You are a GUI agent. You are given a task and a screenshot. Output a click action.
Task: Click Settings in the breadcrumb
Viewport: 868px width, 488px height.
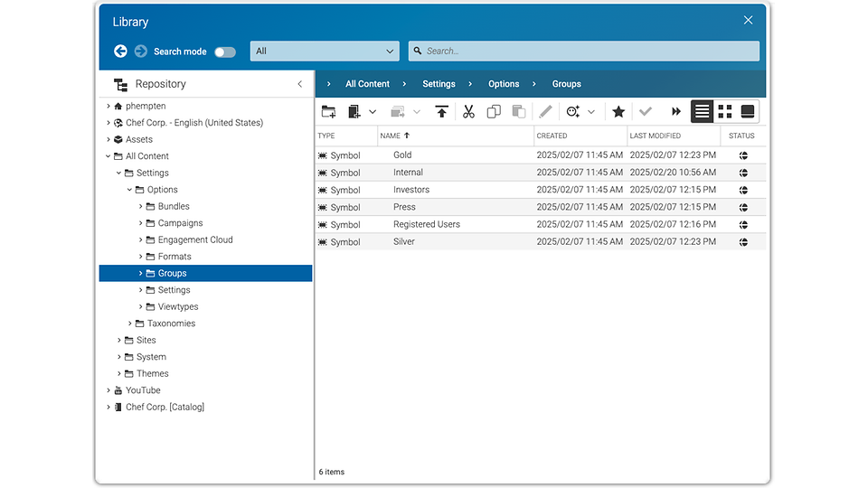click(439, 84)
